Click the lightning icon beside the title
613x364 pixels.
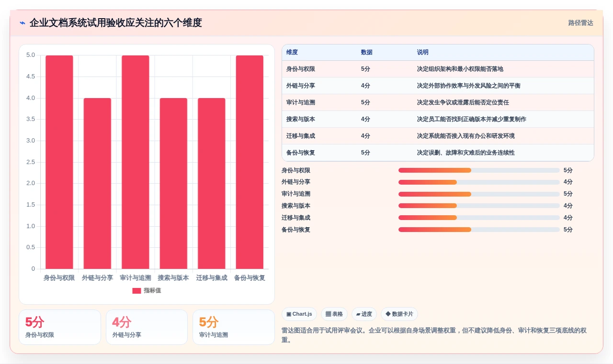22,23
